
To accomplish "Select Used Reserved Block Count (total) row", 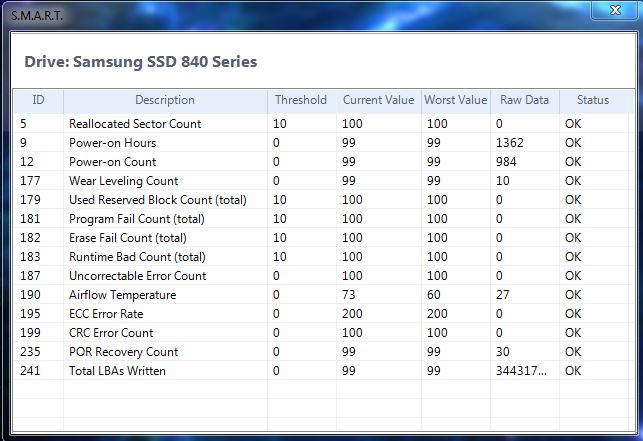I will pos(322,200).
